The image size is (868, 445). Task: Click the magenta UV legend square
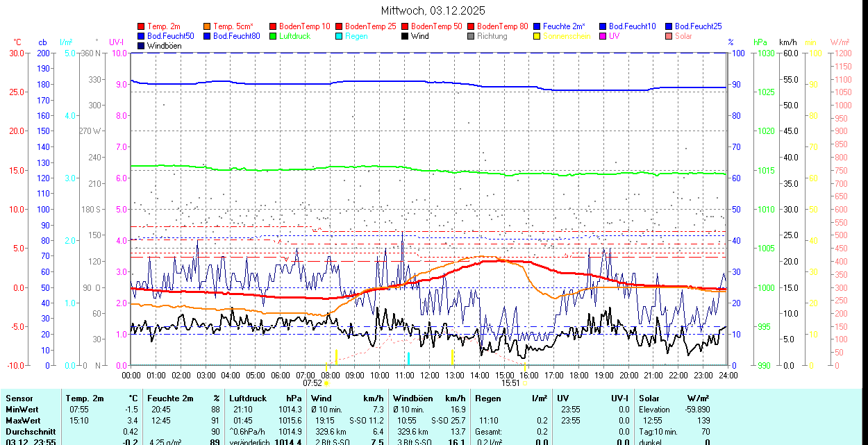(603, 36)
